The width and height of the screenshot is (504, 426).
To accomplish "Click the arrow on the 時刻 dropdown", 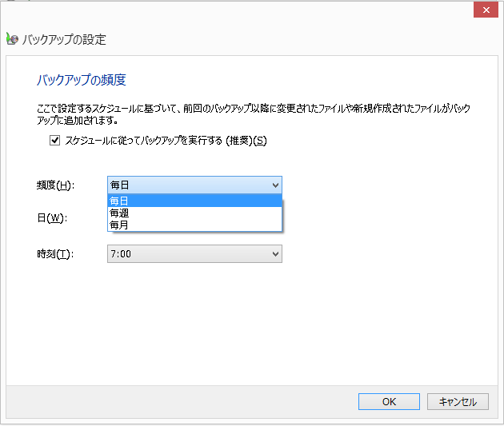I will (275, 253).
